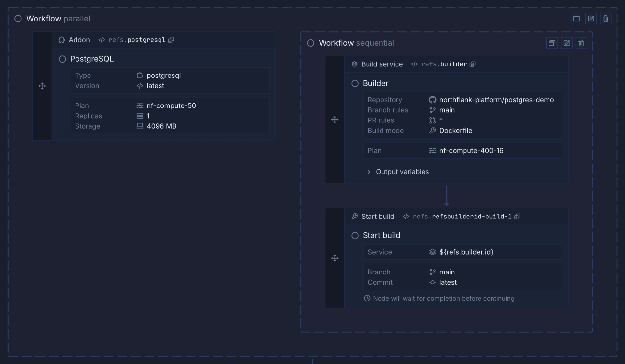Open the refs.postgresql reference label
Screen dimensions: 625x364
(x=137, y=40)
